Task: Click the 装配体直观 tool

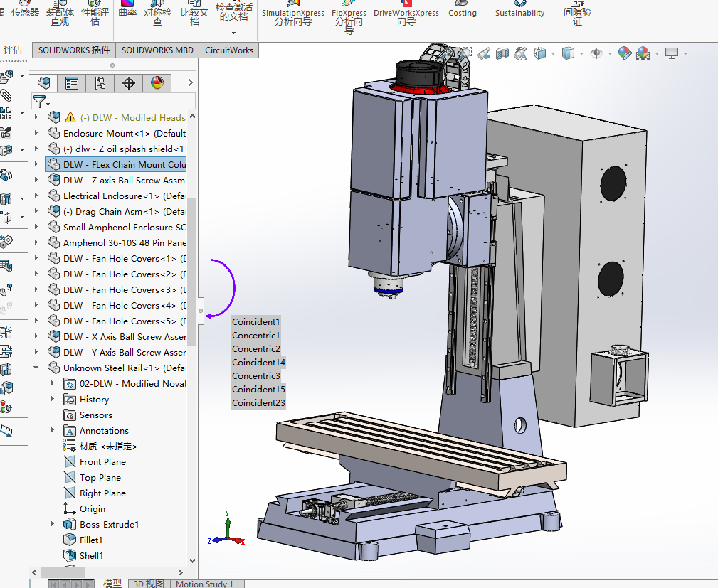Action: (60, 13)
